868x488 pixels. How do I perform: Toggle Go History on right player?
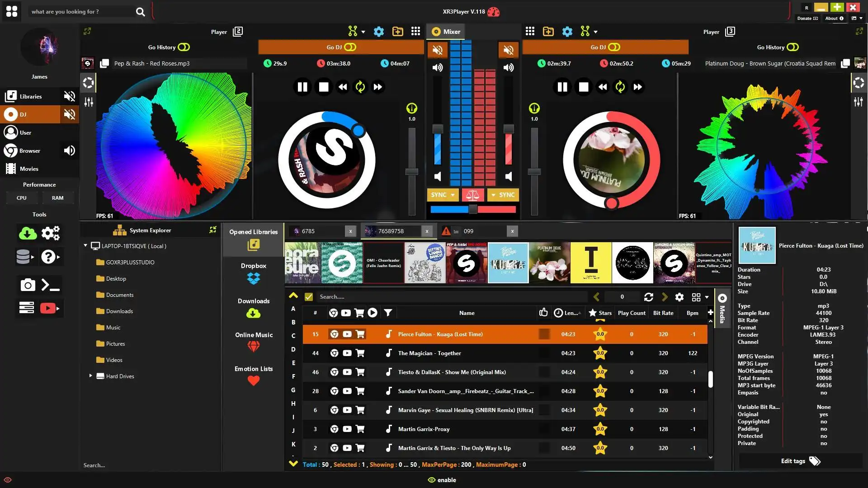coord(794,47)
